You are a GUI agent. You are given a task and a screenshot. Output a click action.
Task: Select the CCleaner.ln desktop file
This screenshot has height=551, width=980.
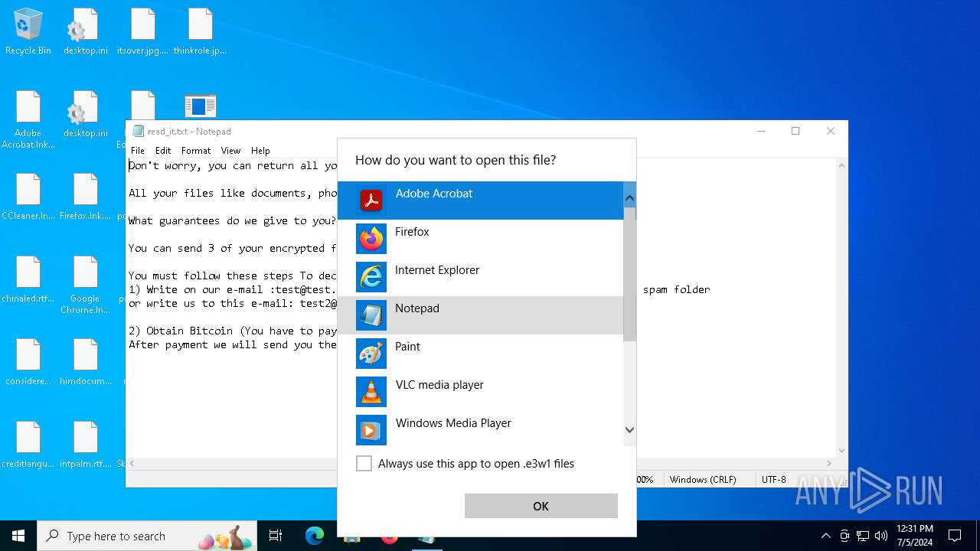coord(28,197)
